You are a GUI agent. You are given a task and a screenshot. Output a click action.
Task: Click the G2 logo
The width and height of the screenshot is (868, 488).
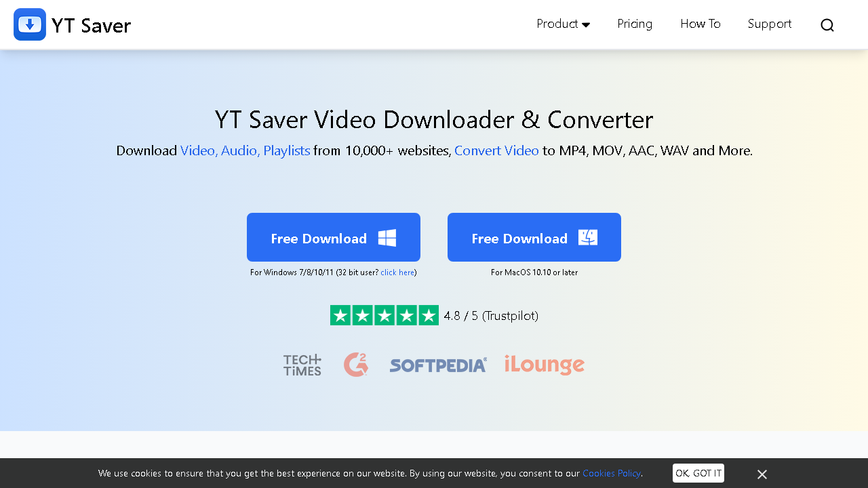[356, 365]
